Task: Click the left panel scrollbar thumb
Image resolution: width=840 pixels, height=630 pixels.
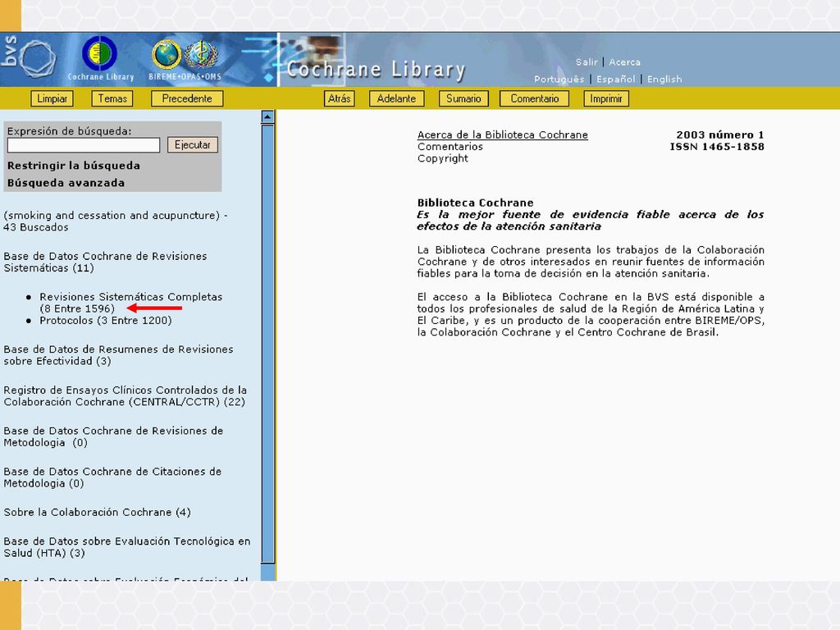Action: 268,344
